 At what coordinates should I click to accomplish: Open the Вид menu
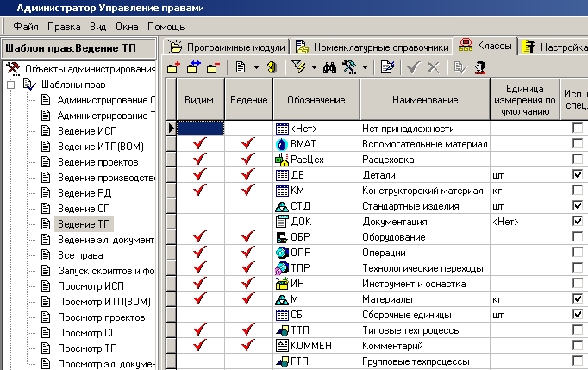click(x=98, y=27)
